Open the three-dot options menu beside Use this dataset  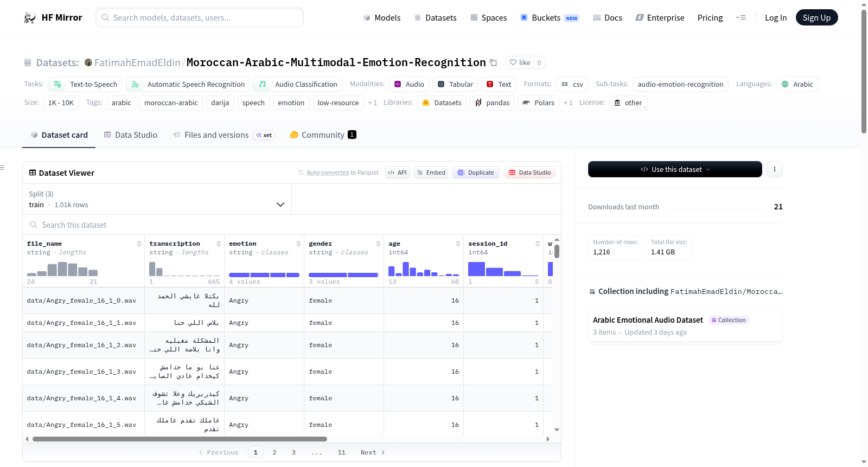point(774,169)
